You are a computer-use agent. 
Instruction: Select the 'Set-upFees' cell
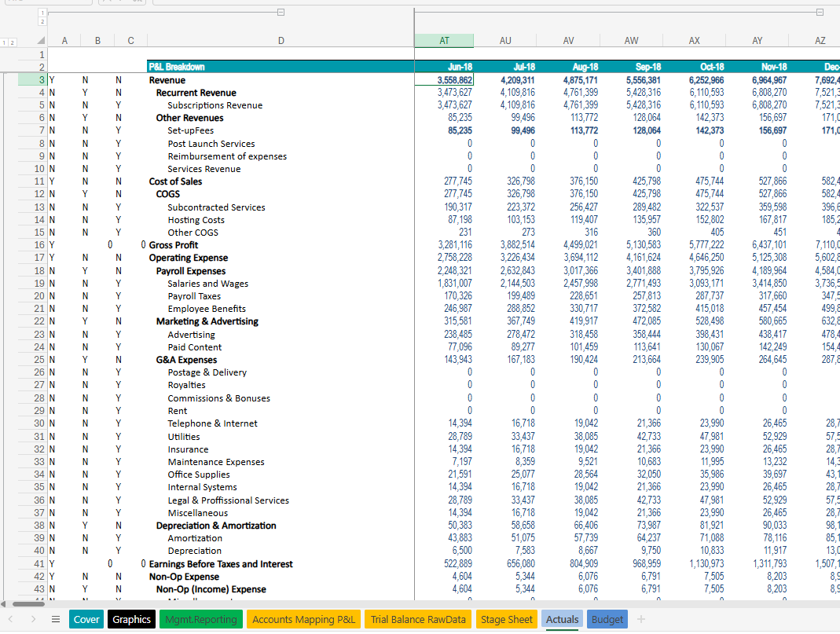[281, 130]
